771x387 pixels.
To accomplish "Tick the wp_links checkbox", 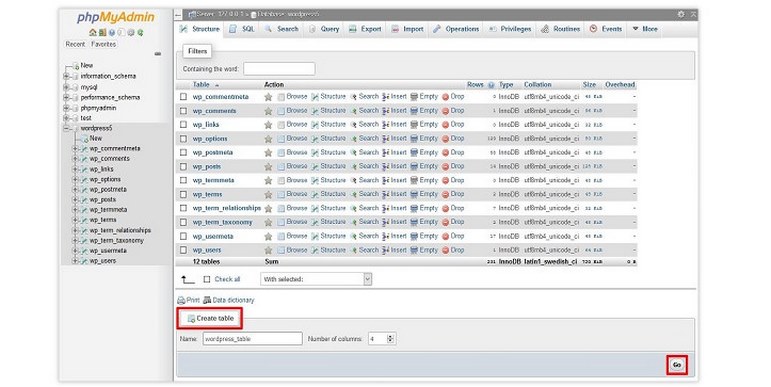I will (x=183, y=125).
